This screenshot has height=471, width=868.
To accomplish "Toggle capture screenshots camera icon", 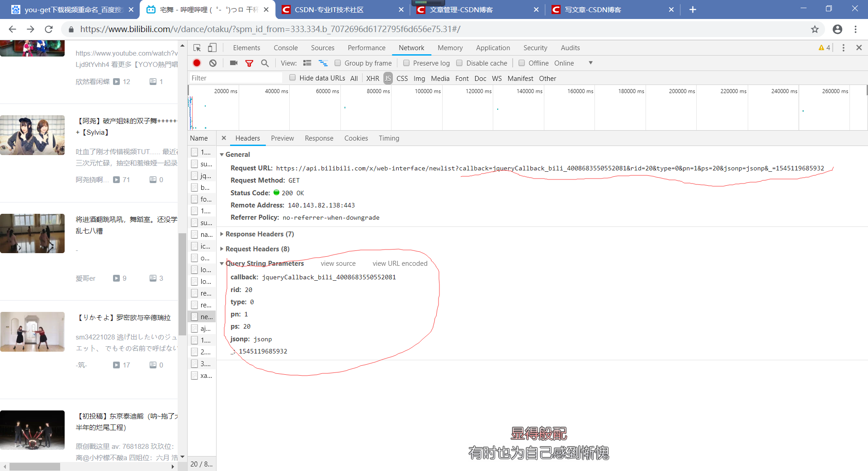I will point(234,63).
